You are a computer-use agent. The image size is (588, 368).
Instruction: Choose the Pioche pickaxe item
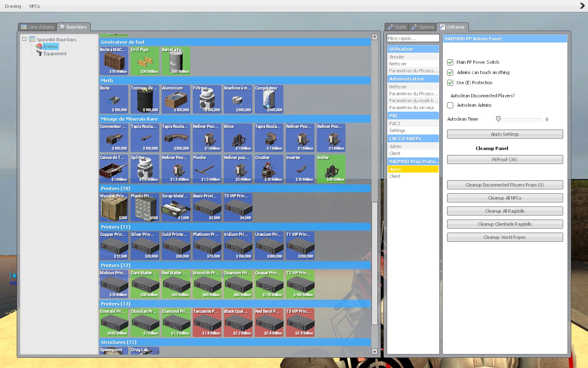click(207, 169)
